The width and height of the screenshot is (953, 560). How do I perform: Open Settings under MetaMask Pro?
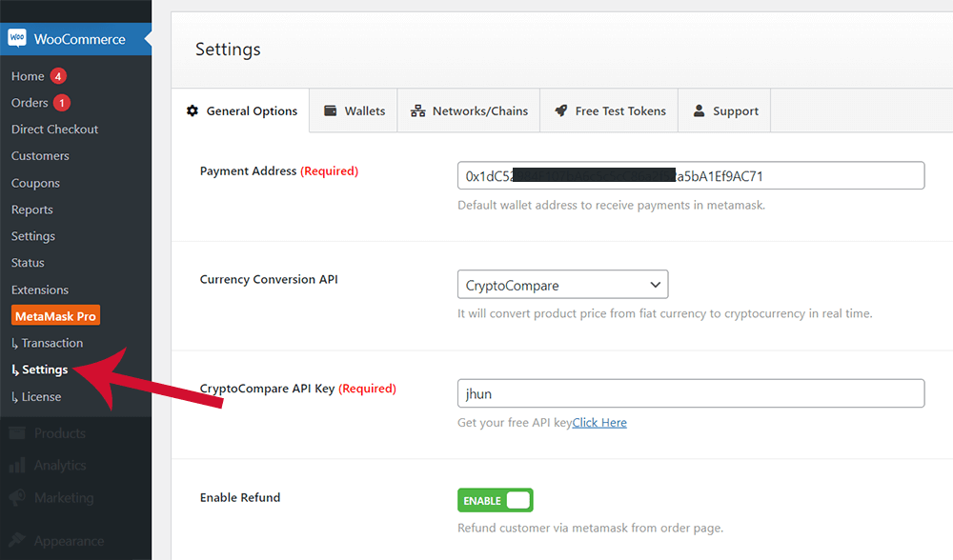(x=40, y=370)
